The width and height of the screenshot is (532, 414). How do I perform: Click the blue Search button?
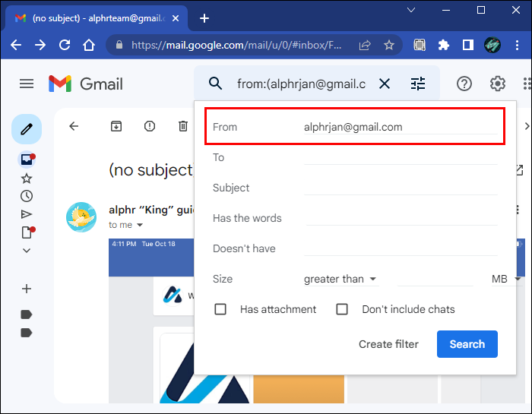pos(467,344)
